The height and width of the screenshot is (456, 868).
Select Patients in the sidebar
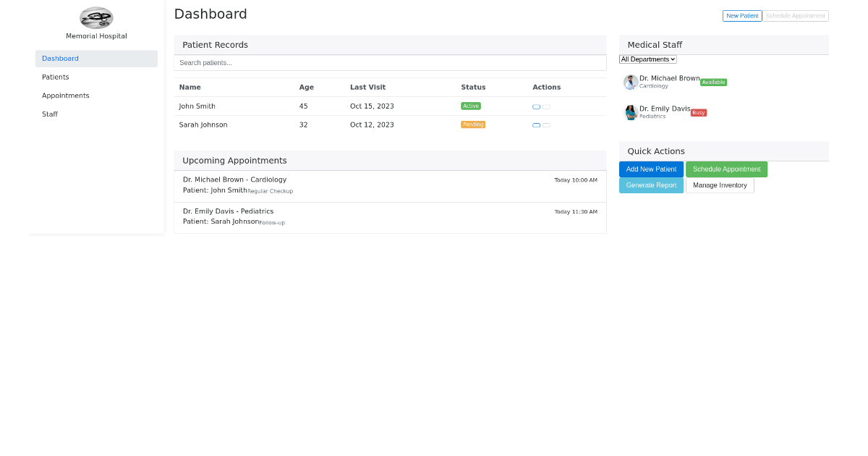(56, 77)
